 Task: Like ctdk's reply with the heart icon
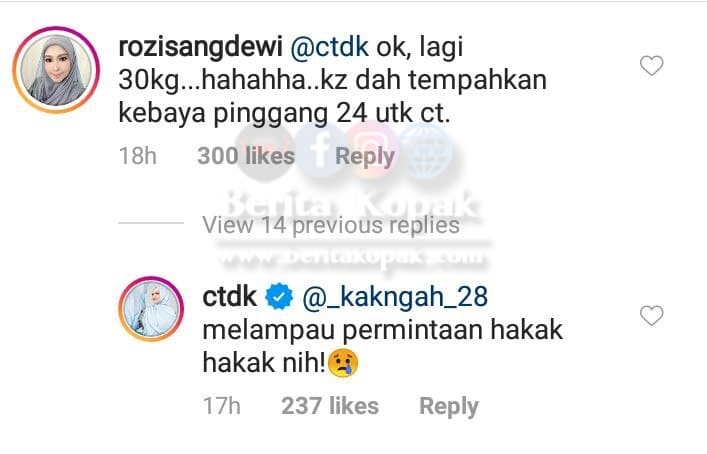pyautogui.click(x=652, y=315)
